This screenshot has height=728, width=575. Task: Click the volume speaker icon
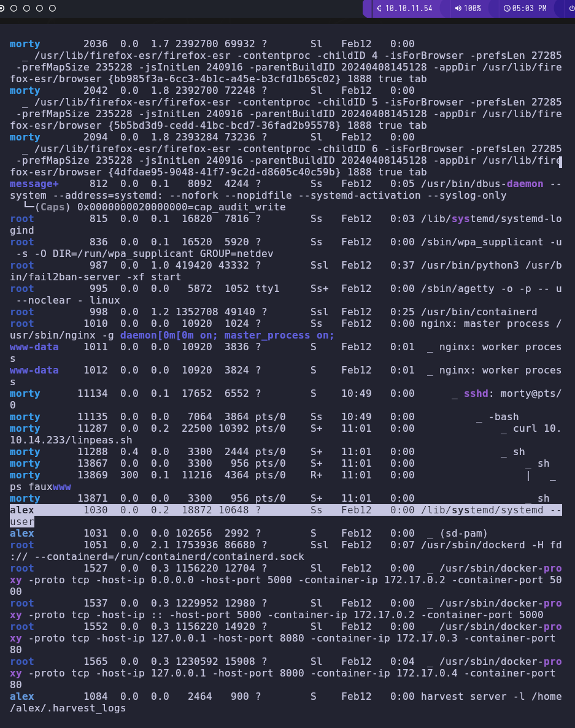458,9
